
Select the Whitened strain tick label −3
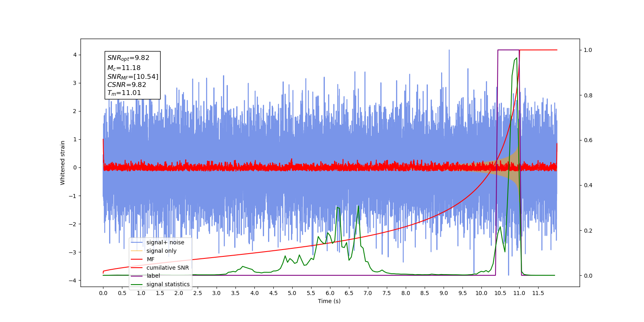(73, 252)
